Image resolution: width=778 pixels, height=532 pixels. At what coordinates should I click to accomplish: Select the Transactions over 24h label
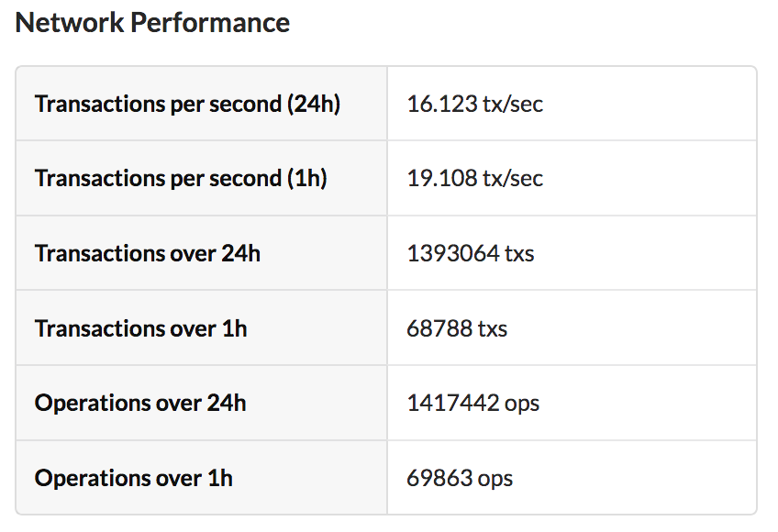(x=148, y=253)
